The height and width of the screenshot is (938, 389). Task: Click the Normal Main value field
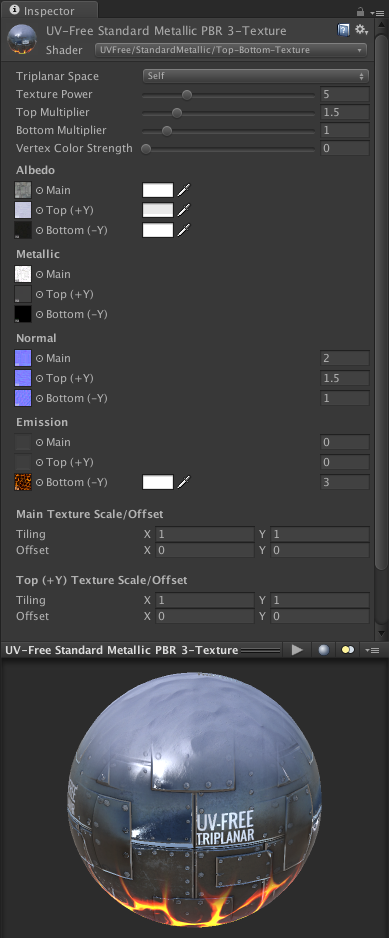coord(345,358)
